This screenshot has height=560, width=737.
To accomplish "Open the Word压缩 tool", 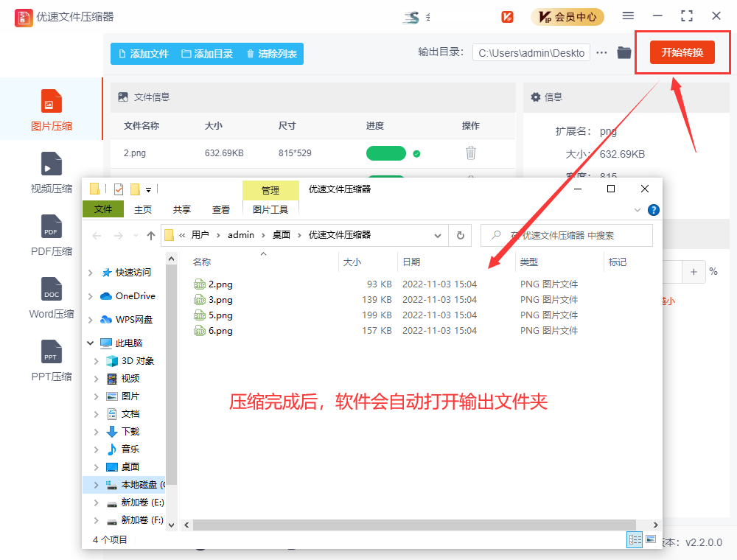I will click(52, 298).
